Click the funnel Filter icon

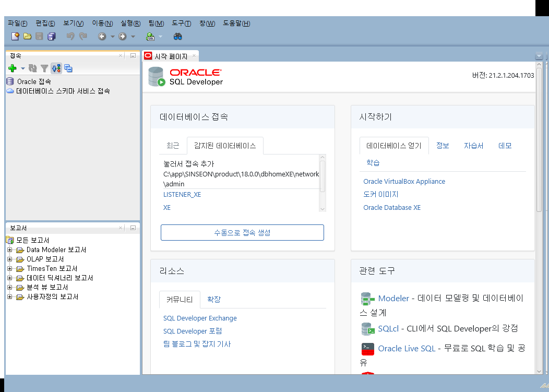[x=44, y=68]
